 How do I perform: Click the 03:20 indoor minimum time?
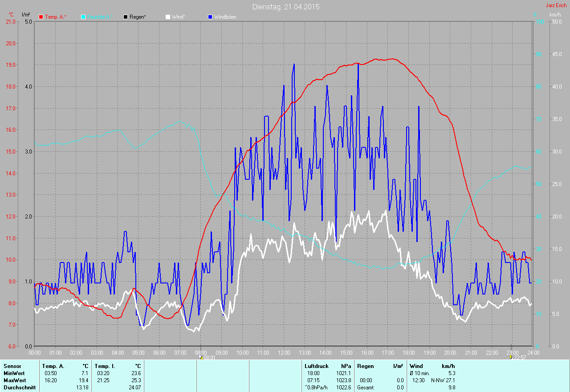pyautogui.click(x=103, y=373)
